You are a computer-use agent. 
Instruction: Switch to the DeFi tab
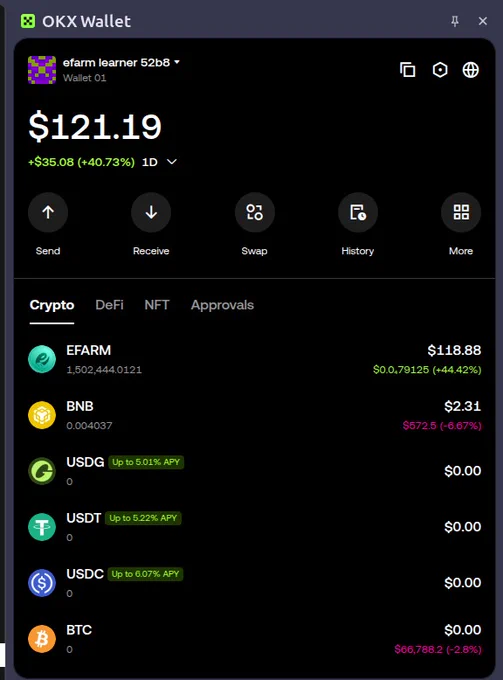coord(109,305)
